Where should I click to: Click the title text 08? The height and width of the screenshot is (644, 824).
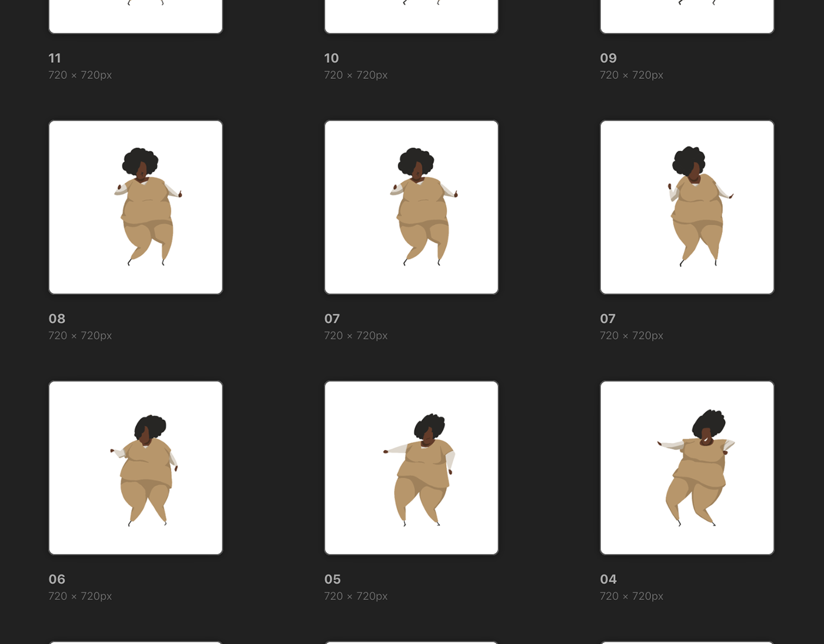click(x=57, y=319)
